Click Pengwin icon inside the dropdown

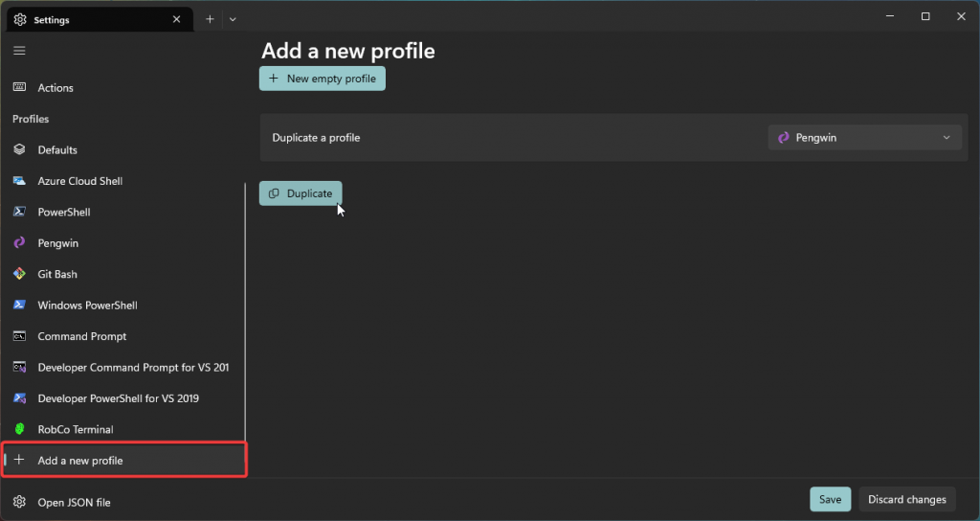pos(783,138)
